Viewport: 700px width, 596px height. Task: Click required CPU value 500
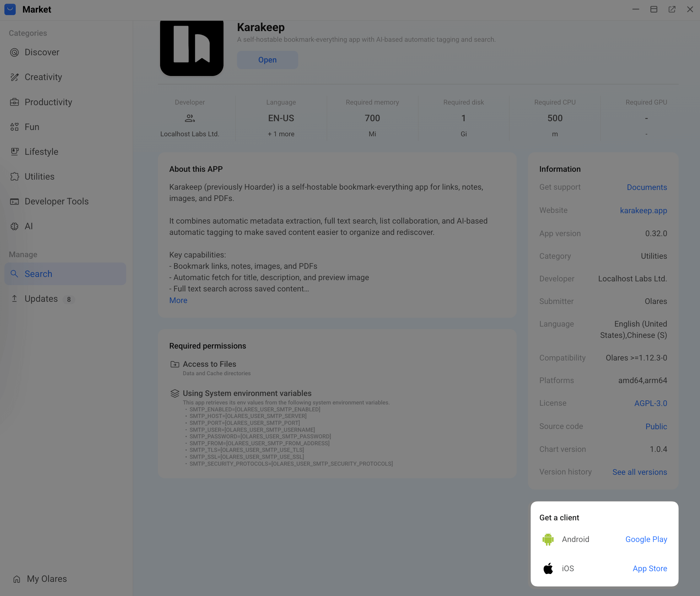point(555,118)
